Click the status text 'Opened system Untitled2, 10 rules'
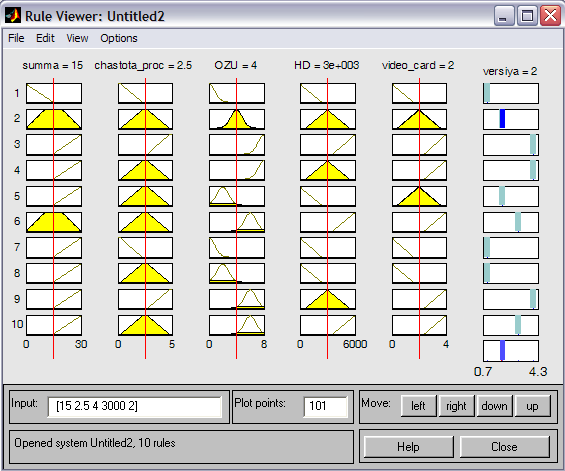 (95, 443)
